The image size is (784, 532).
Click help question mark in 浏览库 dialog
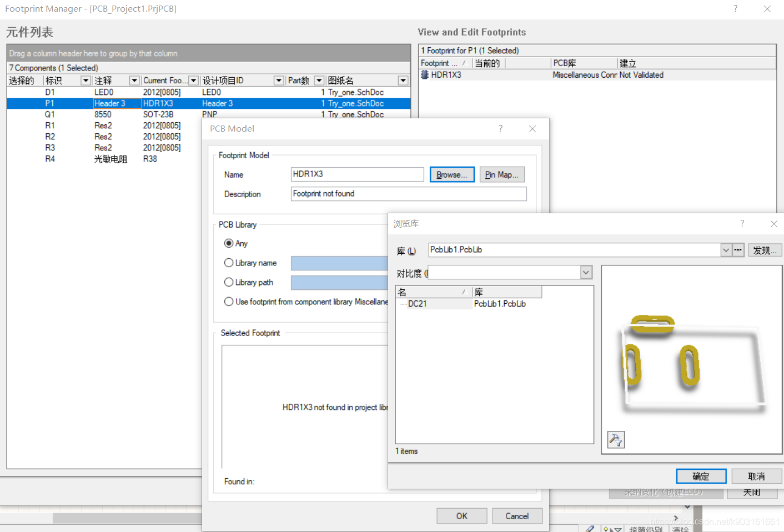pyautogui.click(x=742, y=223)
